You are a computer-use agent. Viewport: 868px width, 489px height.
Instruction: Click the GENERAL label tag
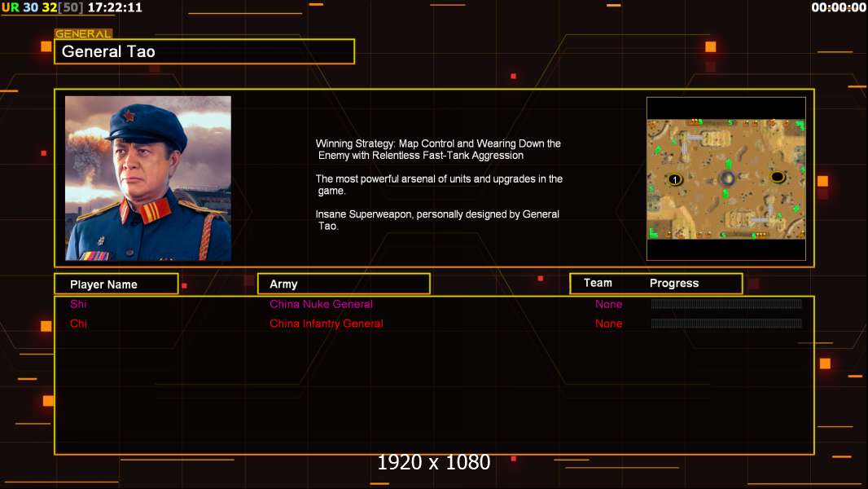83,33
